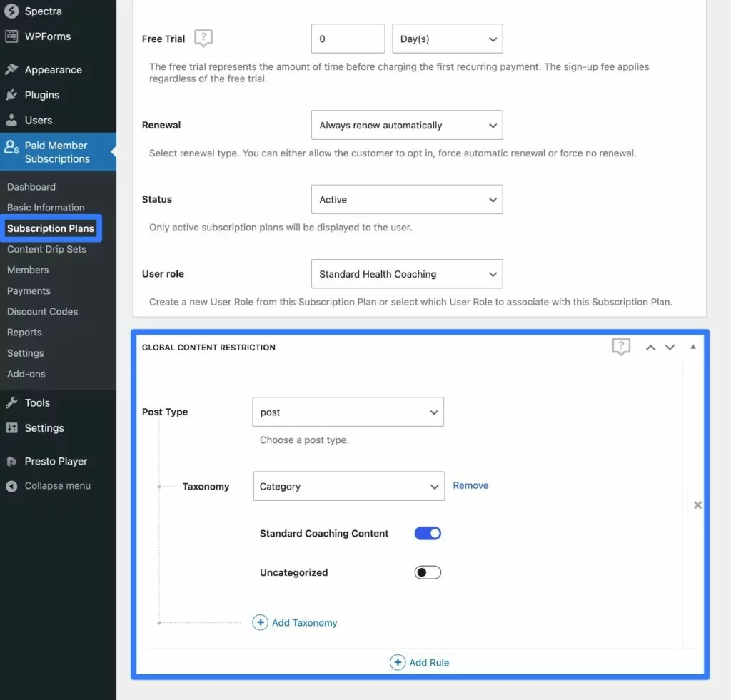Open Discount Codes
Screen dimensions: 731x700
[42, 311]
